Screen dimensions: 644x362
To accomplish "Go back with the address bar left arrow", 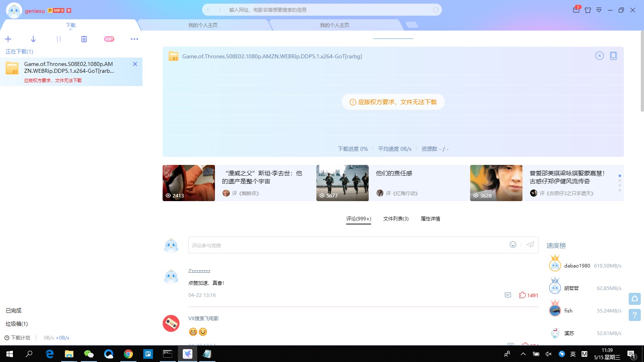I will 208,10.
